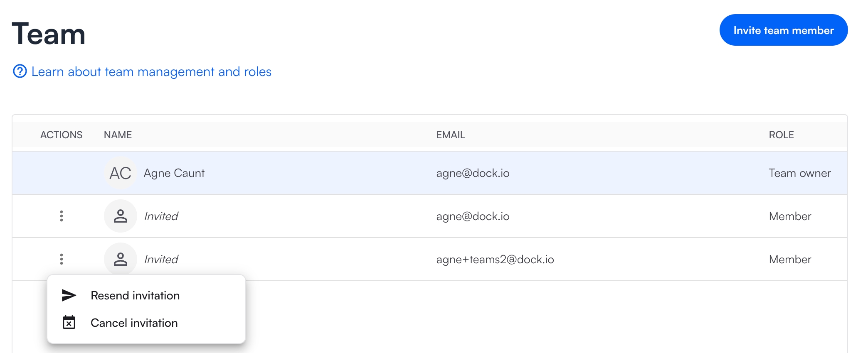Click the paper plane send icon
This screenshot has height=353, width=868.
tap(69, 295)
